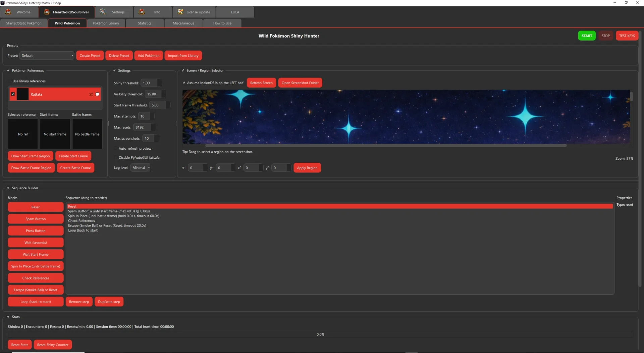Click the horizontal scrollbar under the screenshot preview

(x=386, y=146)
